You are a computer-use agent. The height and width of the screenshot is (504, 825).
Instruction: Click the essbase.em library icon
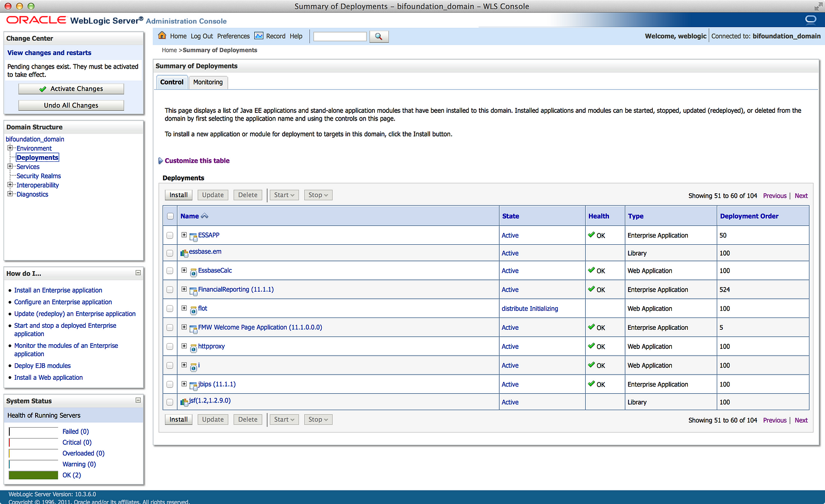(x=184, y=253)
